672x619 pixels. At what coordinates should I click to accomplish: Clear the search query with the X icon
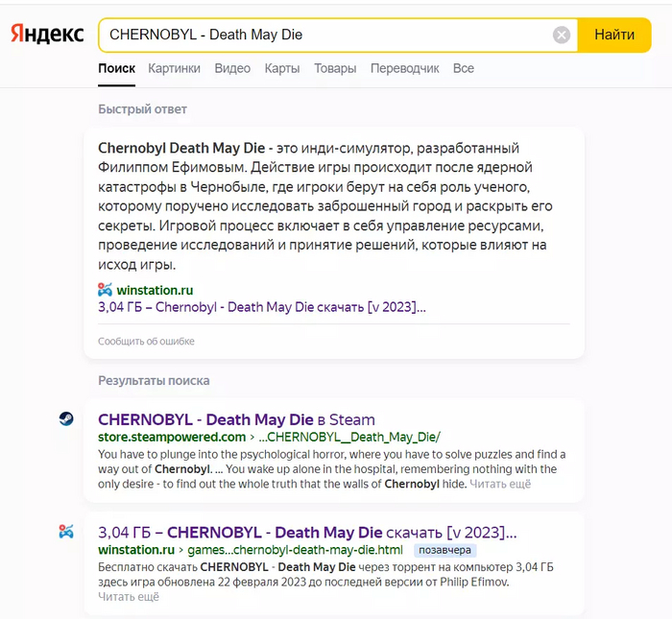pos(562,36)
